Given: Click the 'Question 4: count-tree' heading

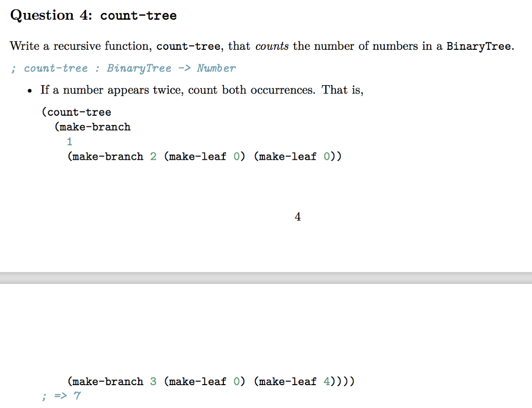Looking at the screenshot, I should [94, 15].
